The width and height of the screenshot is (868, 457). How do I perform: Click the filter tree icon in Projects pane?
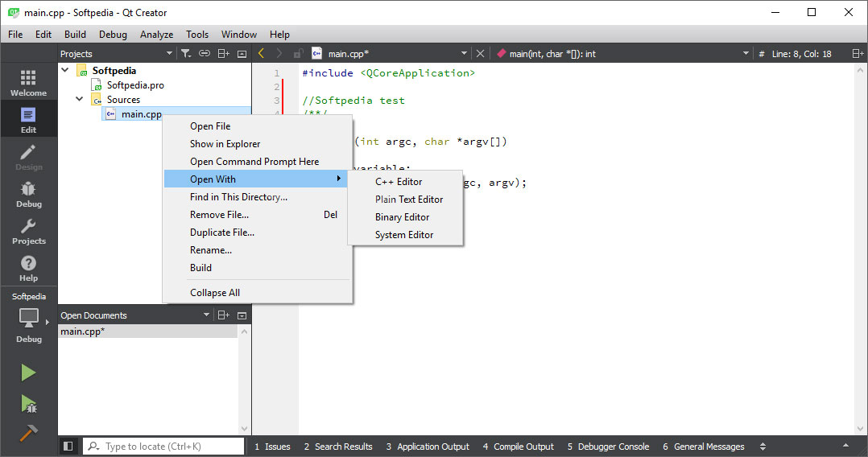tap(185, 54)
